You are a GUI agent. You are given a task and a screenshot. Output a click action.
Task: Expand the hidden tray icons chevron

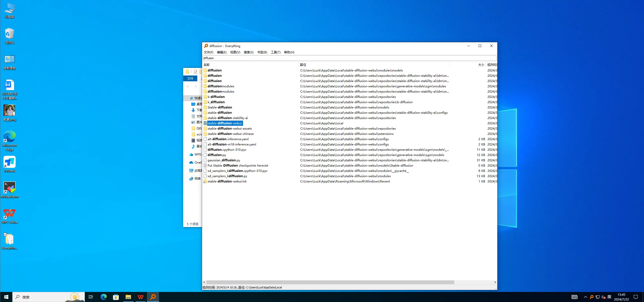(x=585, y=297)
